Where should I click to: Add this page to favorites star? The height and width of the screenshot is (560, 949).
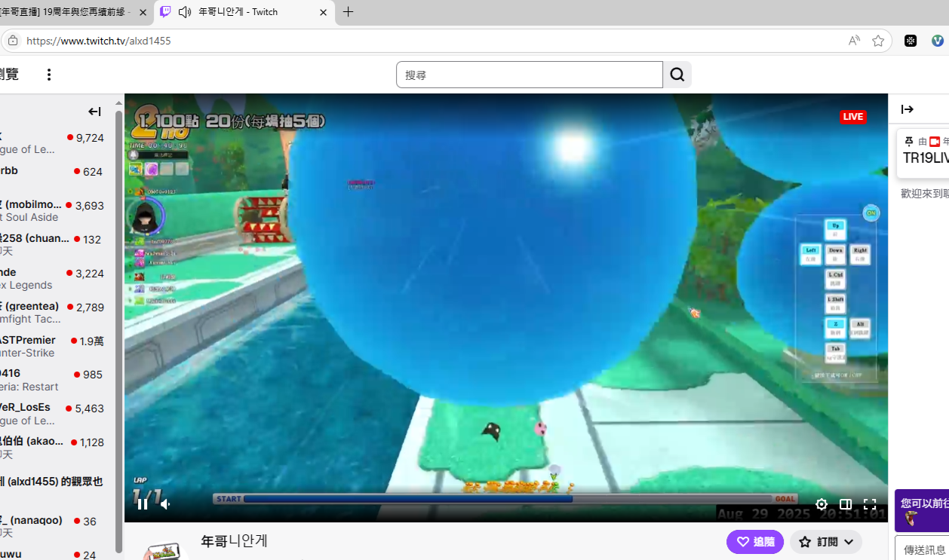[x=878, y=41]
